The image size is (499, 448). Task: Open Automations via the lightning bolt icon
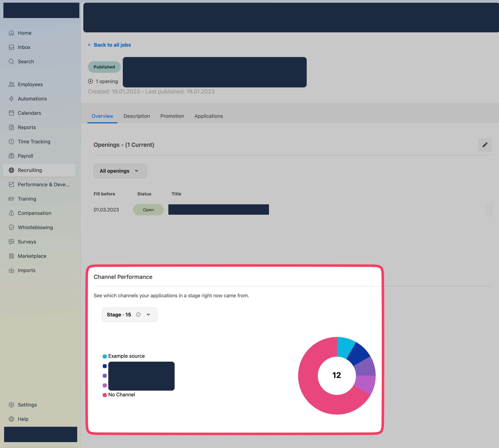pyautogui.click(x=11, y=99)
